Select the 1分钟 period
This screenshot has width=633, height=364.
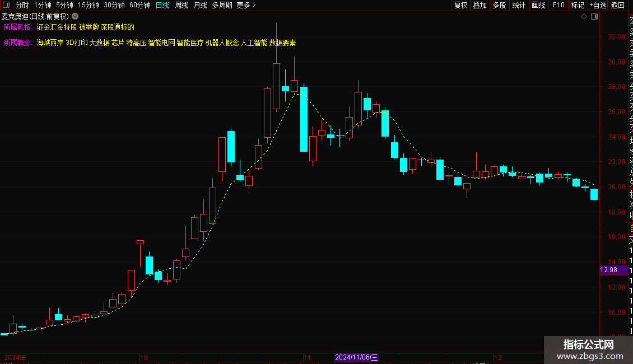(43, 5)
